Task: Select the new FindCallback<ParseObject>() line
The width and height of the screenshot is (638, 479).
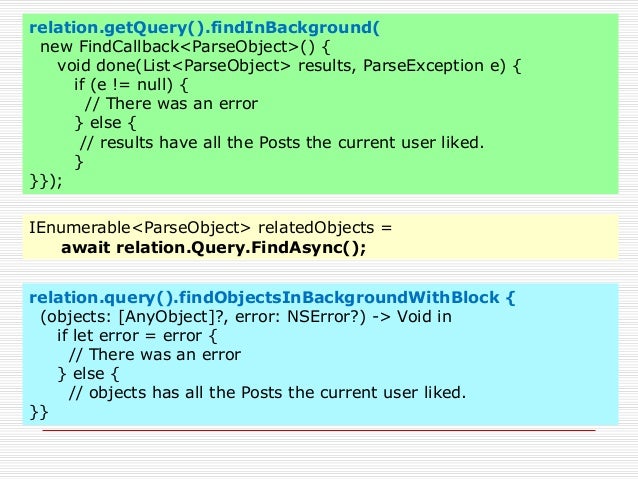Action: click(185, 47)
